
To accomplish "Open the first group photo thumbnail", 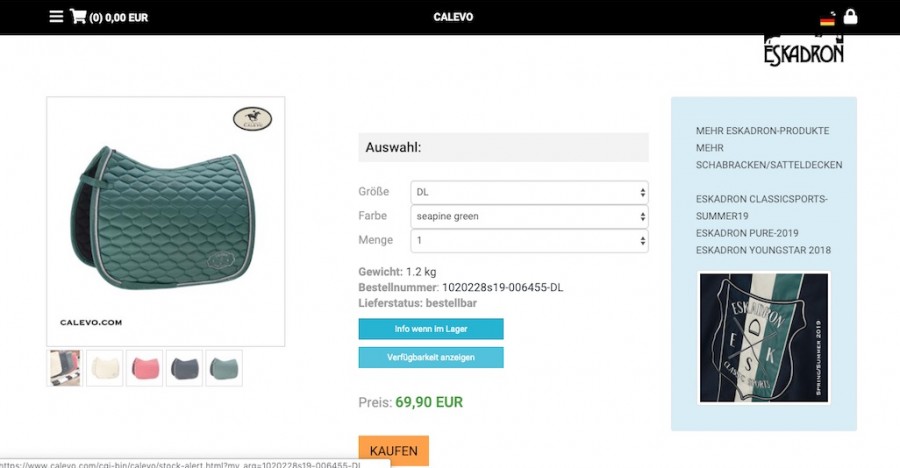I will coord(65,368).
